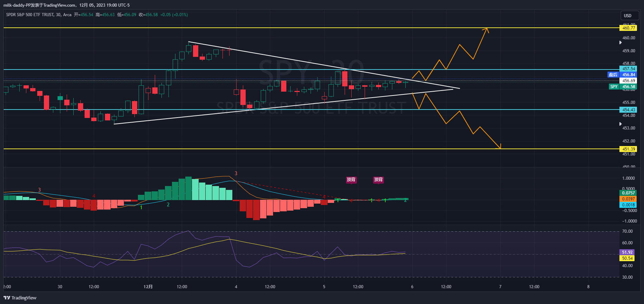The width and height of the screenshot is (644, 304).
Task: Click the SPDR S&P 500 ETF TRUST title
Action: point(30,15)
